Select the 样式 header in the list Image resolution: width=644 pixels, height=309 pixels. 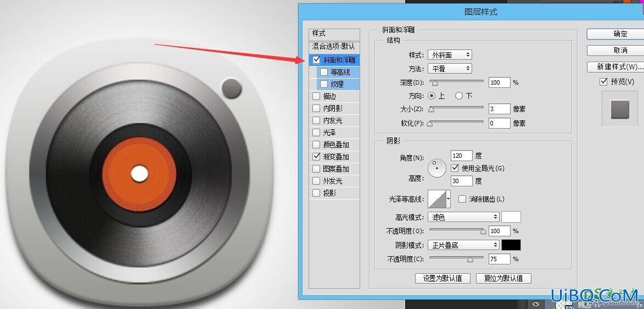pos(334,34)
